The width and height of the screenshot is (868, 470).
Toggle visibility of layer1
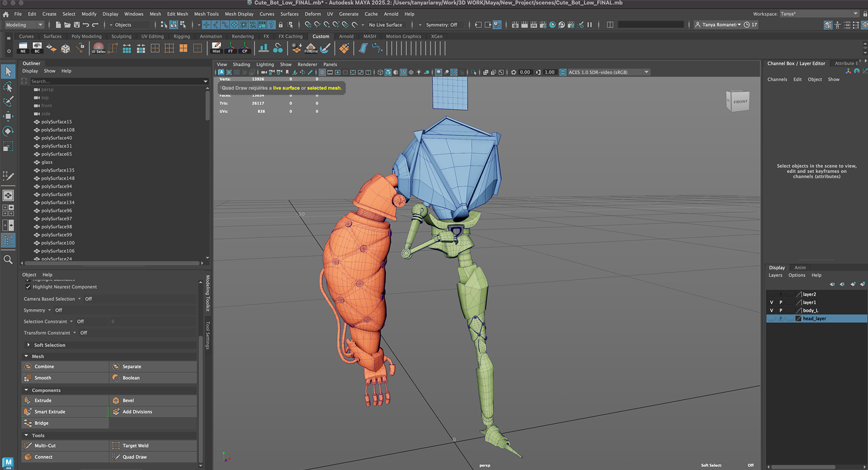click(x=771, y=303)
